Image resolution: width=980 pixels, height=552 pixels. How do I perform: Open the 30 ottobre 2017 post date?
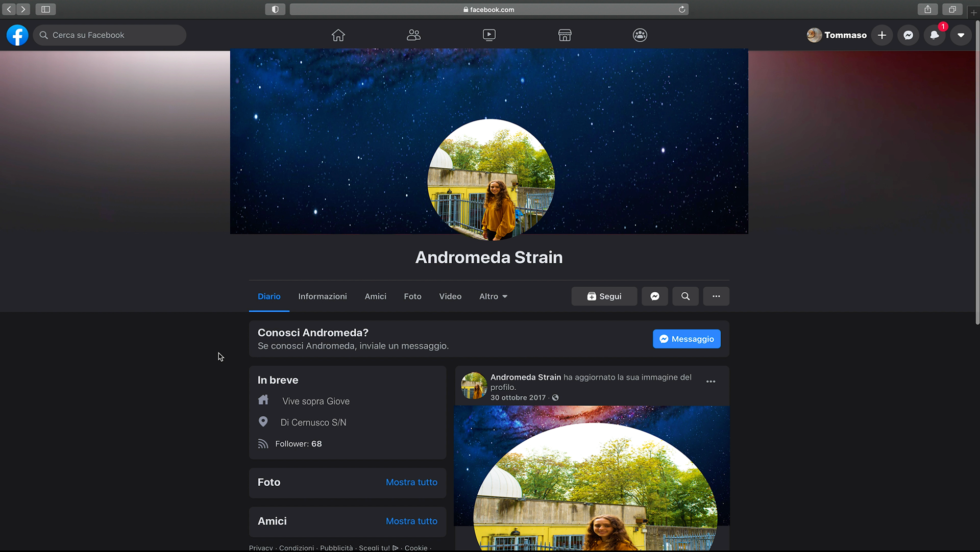518,397
